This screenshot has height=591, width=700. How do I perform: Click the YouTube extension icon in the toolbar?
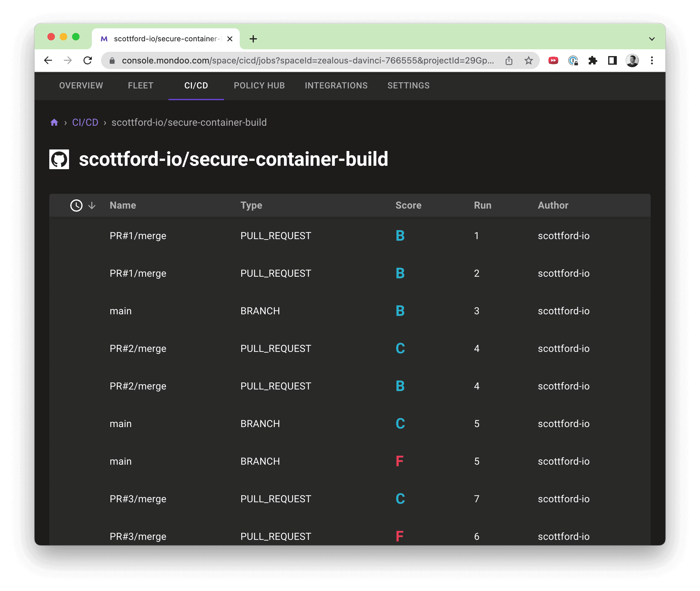[x=553, y=60]
